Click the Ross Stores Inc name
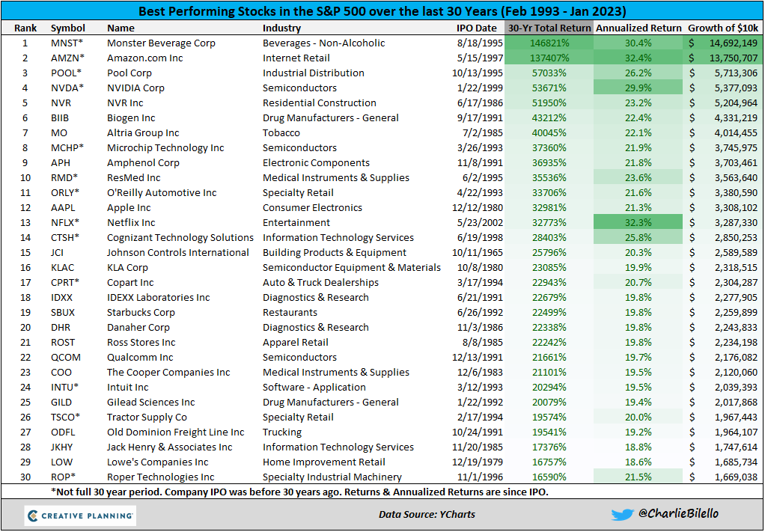The height and width of the screenshot is (532, 765). (x=141, y=342)
